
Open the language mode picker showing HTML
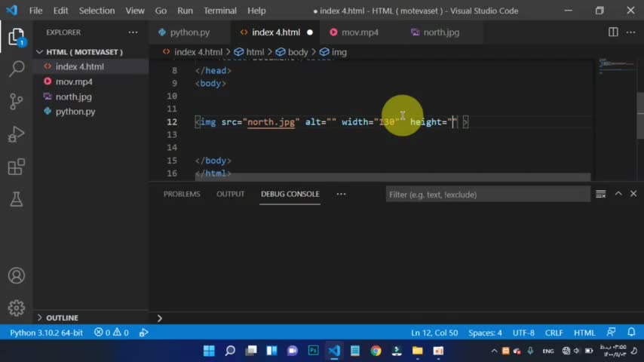pos(584,333)
